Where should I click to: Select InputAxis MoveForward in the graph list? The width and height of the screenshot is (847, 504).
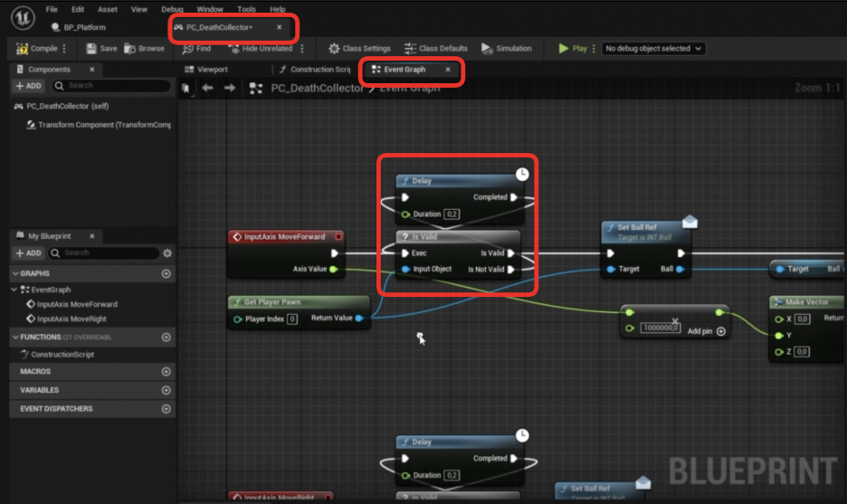pyautogui.click(x=71, y=304)
